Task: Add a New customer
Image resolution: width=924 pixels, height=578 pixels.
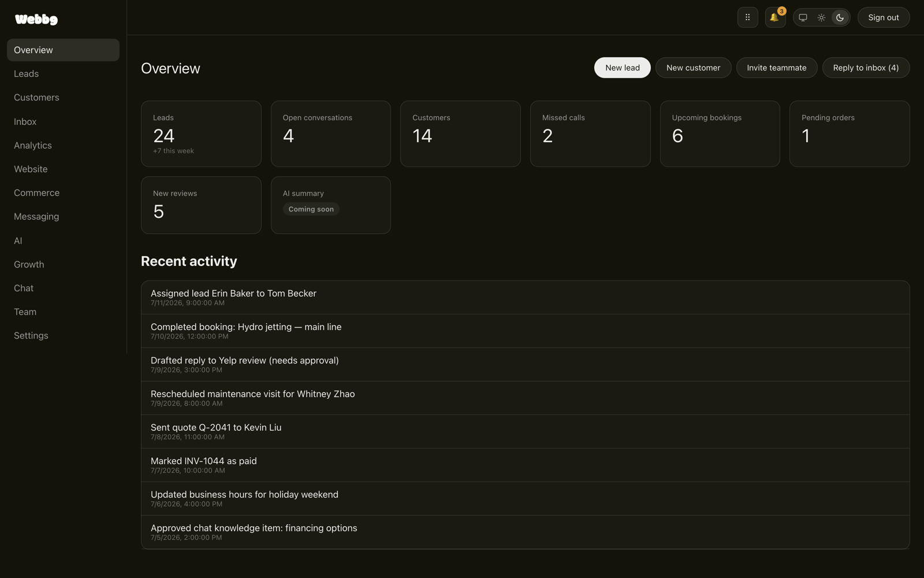Action: [x=693, y=68]
